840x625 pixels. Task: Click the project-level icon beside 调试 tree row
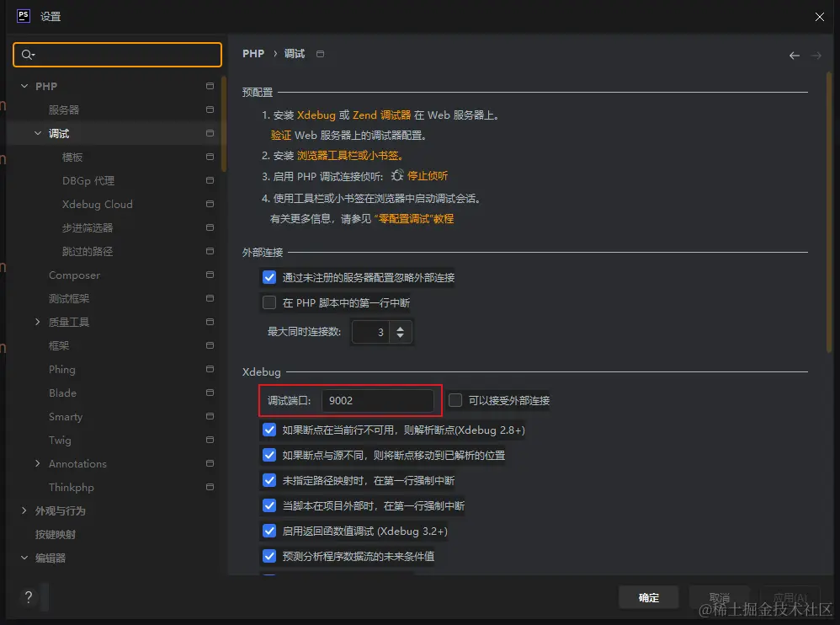pyautogui.click(x=210, y=133)
